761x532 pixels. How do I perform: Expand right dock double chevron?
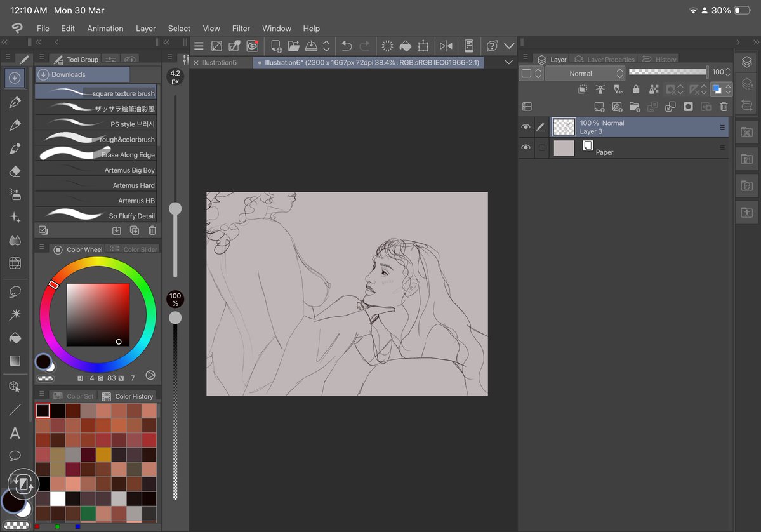756,43
